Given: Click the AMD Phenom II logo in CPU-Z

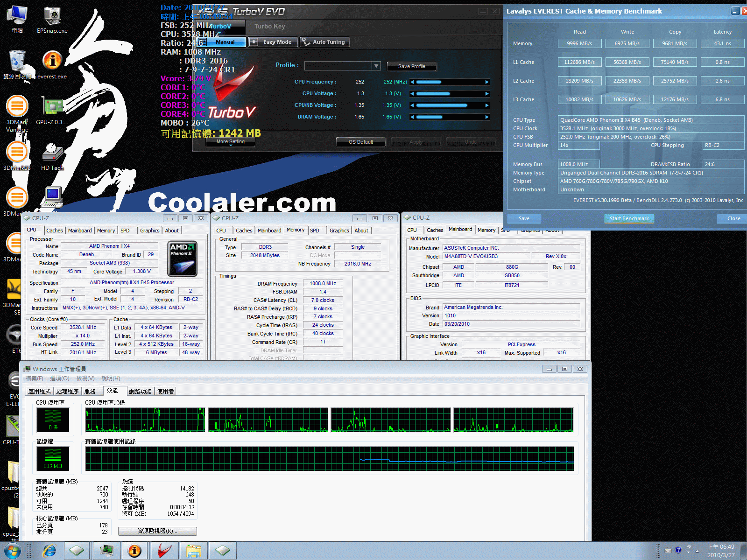Looking at the screenshot, I should [182, 259].
